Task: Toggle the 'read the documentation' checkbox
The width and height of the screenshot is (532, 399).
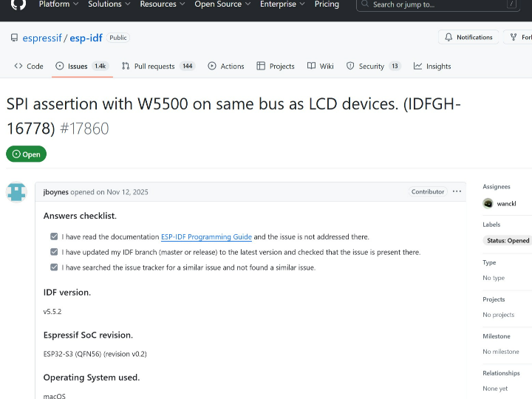Action: tap(54, 236)
